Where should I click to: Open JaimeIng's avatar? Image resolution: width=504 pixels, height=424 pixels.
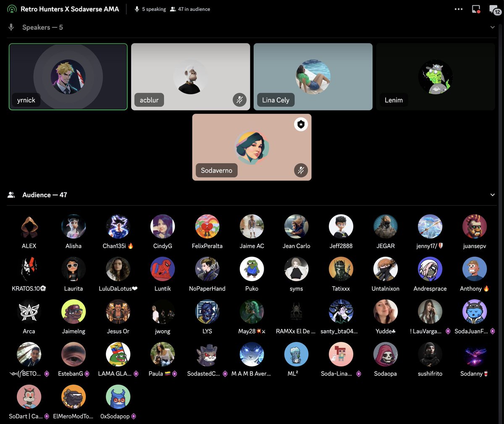pos(73,311)
